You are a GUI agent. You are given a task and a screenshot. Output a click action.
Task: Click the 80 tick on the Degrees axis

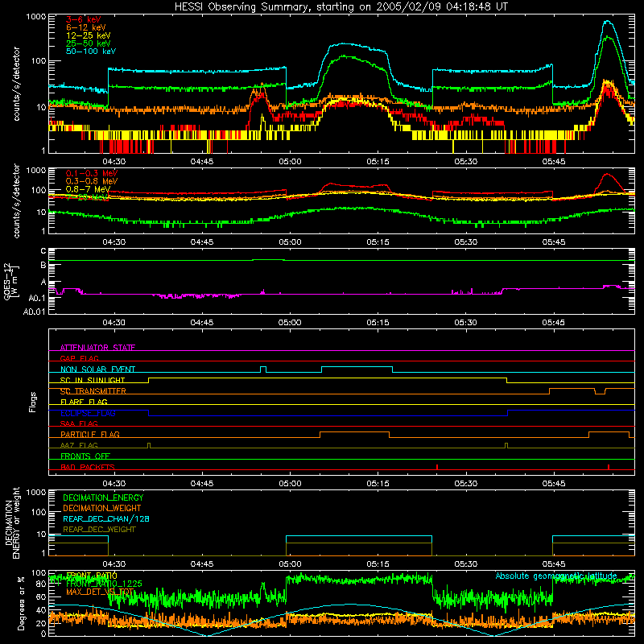pyautogui.click(x=41, y=584)
